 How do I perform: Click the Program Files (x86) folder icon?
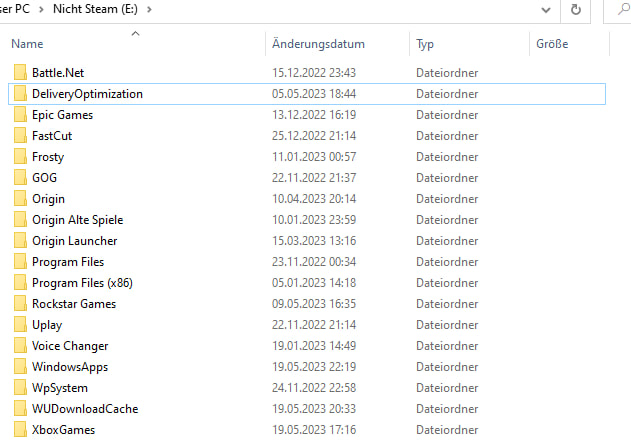(x=20, y=283)
